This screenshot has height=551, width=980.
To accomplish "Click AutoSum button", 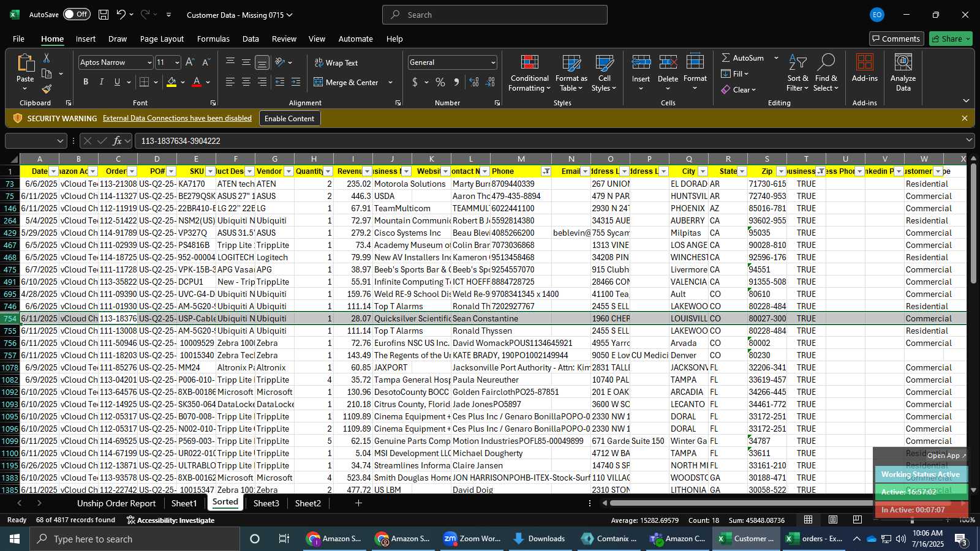I will coord(742,58).
